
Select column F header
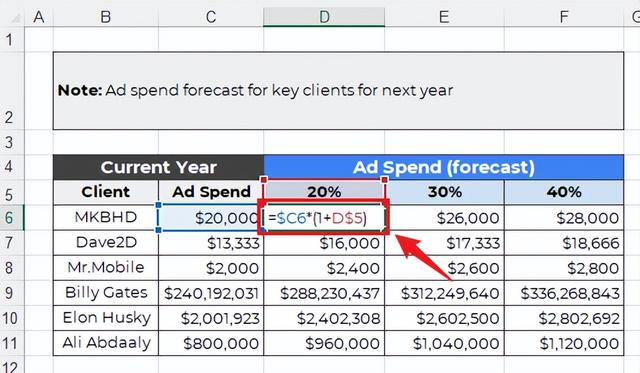point(564,17)
